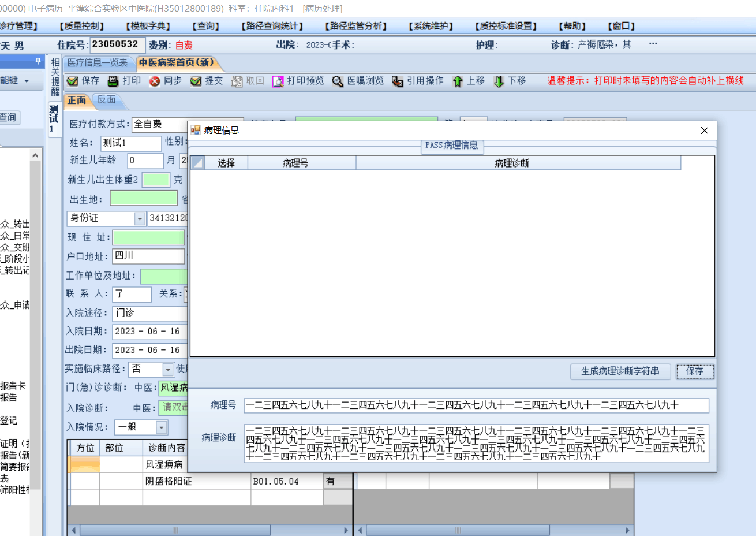Click the 提交 submit icon
Viewport: 756px width, 536px height.
pyautogui.click(x=196, y=81)
